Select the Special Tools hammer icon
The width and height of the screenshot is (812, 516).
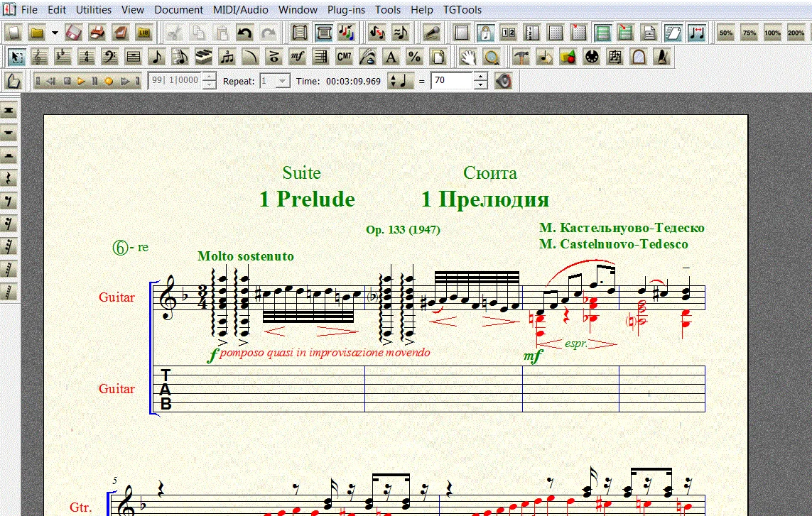pyautogui.click(x=521, y=56)
